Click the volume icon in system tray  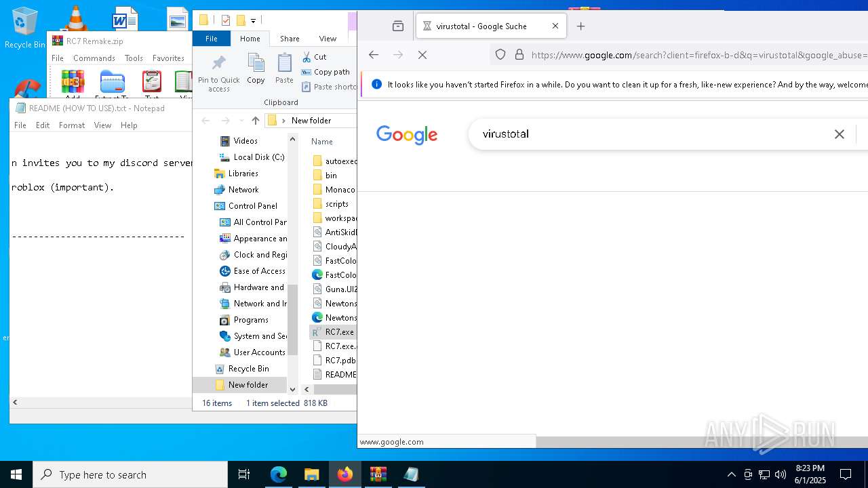[x=780, y=474]
